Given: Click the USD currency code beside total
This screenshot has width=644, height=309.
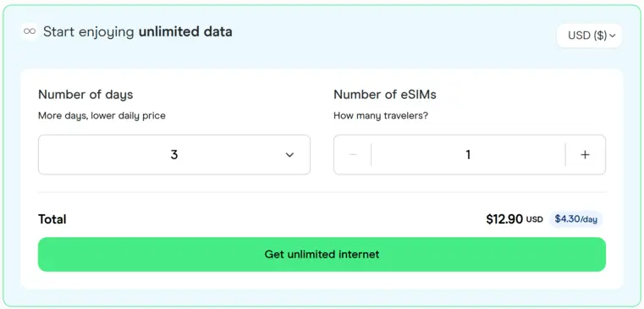Looking at the screenshot, I should (x=534, y=220).
